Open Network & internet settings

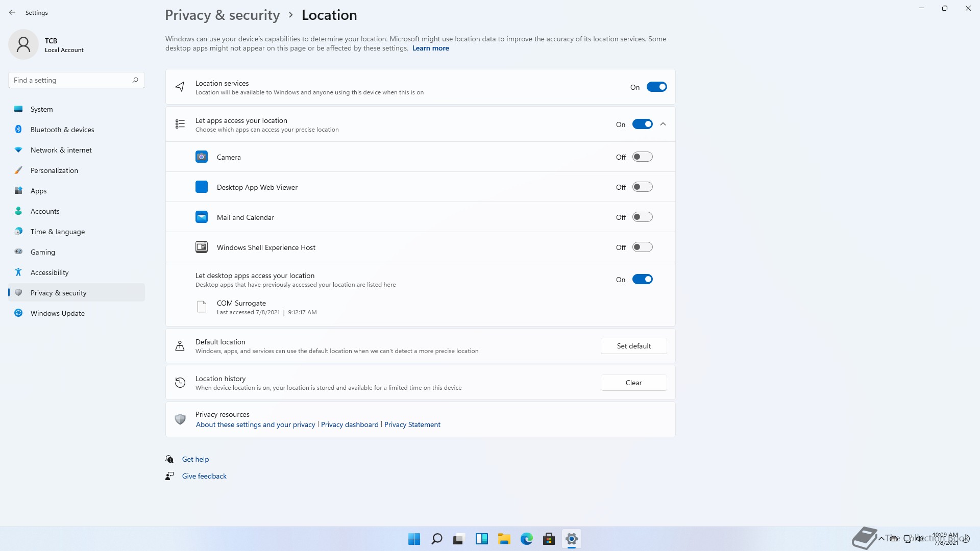(77, 149)
